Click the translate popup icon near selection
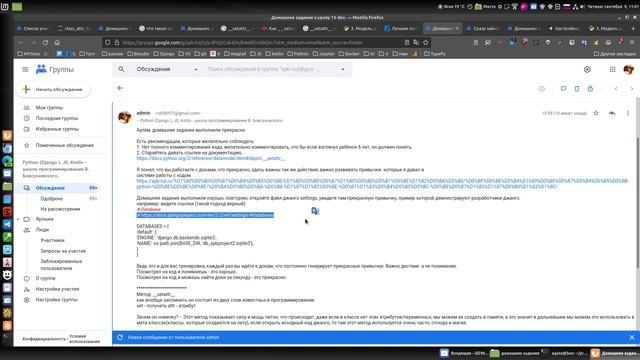 pyautogui.click(x=315, y=211)
